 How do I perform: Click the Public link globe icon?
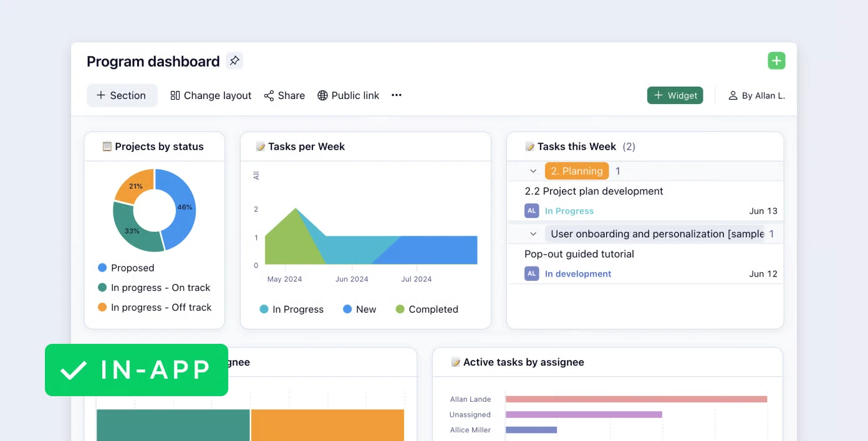pyautogui.click(x=322, y=95)
